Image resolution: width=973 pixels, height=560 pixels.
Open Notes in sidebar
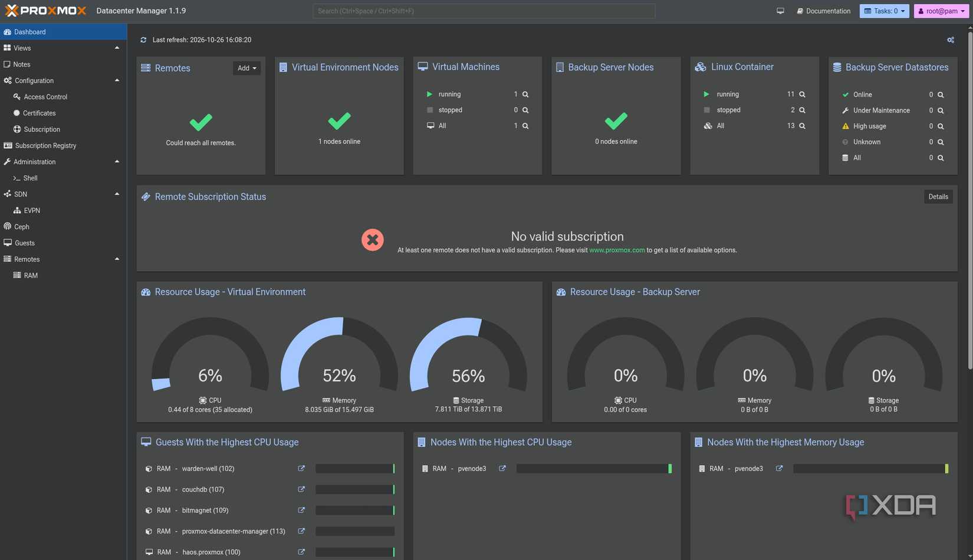(64, 64)
